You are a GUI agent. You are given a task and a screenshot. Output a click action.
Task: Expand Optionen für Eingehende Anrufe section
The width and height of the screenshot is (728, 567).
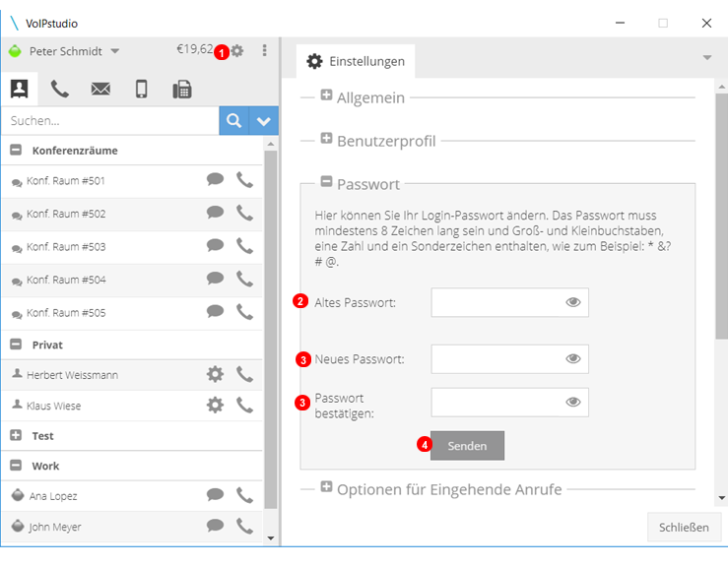tap(326, 486)
